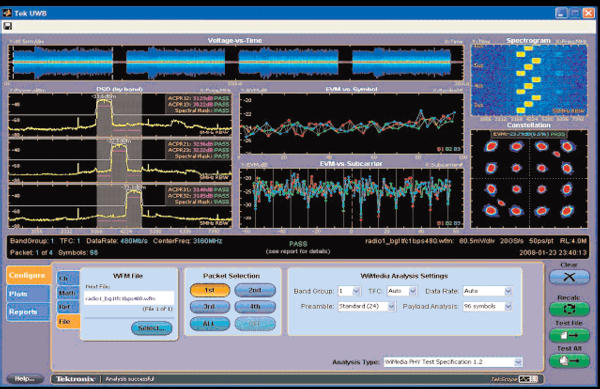
Task: Select the 4th packet toggle
Action: pyautogui.click(x=255, y=307)
